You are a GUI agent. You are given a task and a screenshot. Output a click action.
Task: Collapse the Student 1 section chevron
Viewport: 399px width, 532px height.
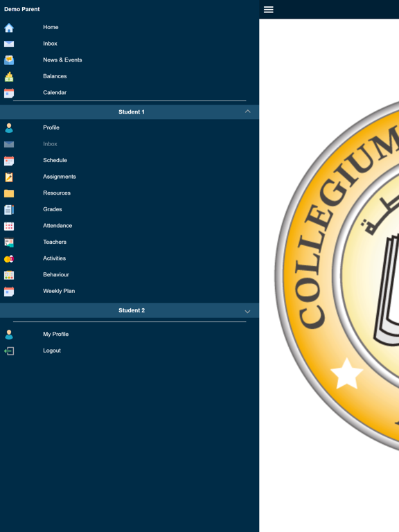pyautogui.click(x=248, y=112)
